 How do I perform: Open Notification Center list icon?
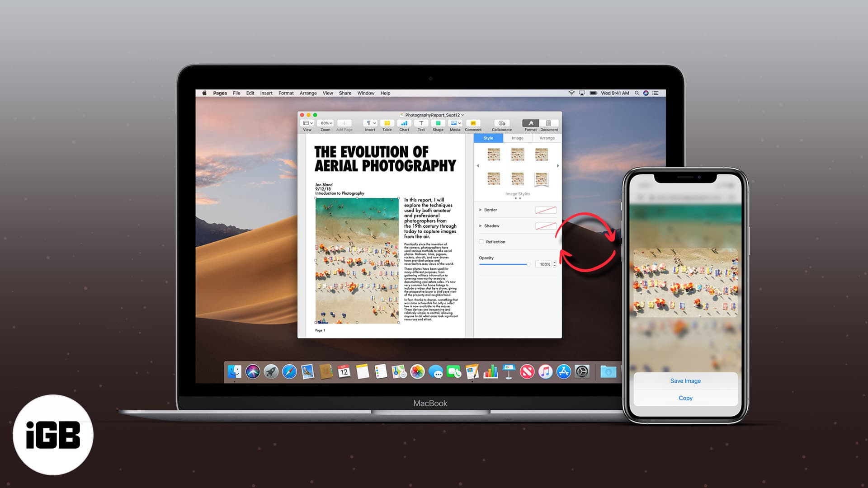pos(655,93)
